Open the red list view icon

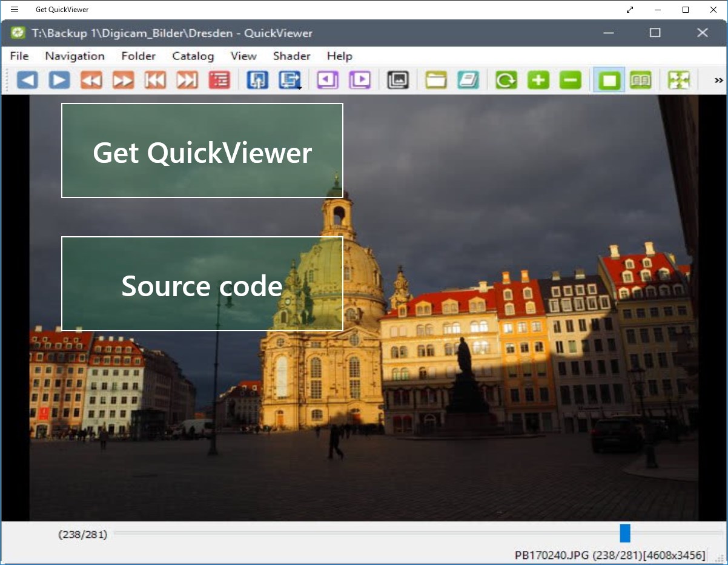(x=219, y=80)
